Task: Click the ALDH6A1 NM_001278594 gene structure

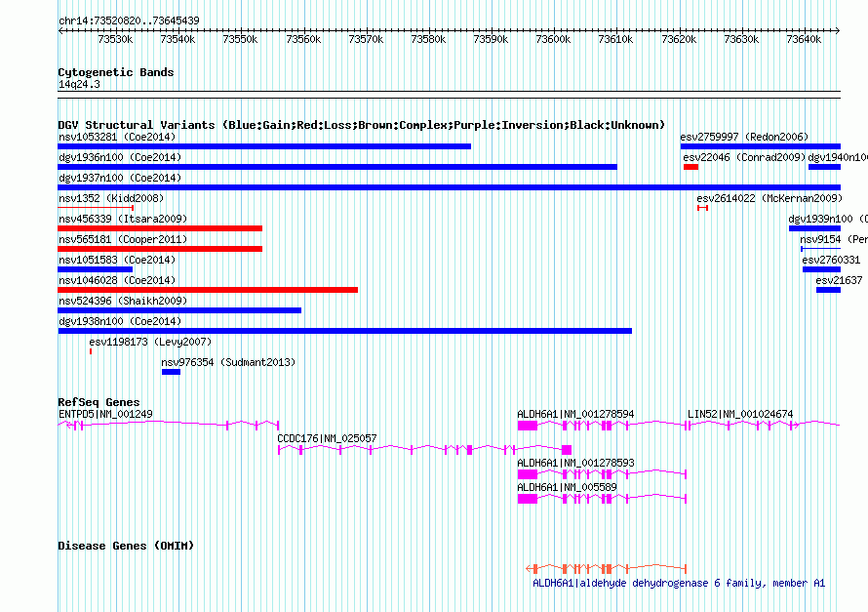Action: [x=601, y=426]
